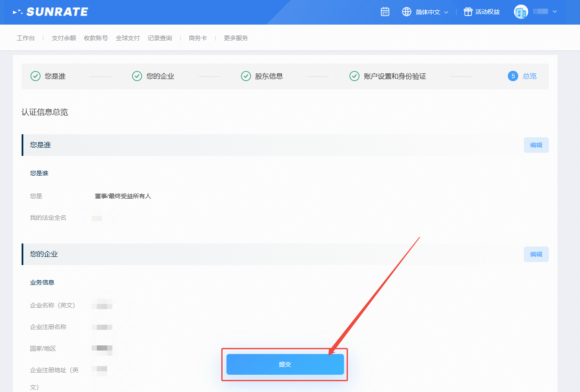
Task: Click the SUNRATE logo
Action: [x=51, y=12]
